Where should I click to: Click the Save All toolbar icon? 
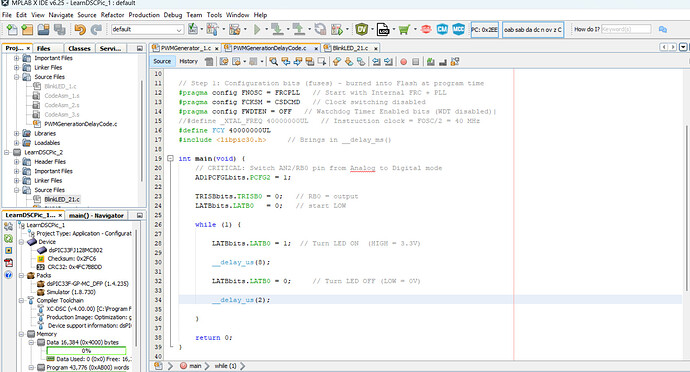click(59, 29)
